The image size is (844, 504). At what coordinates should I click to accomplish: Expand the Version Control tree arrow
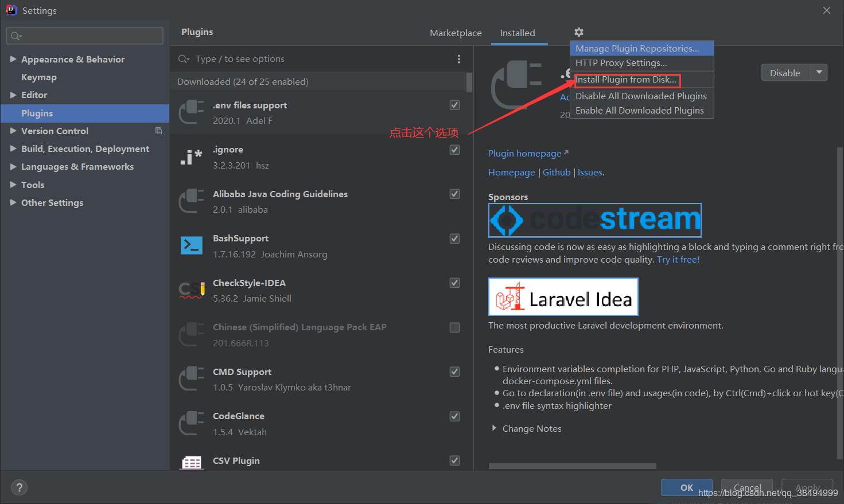(x=13, y=131)
